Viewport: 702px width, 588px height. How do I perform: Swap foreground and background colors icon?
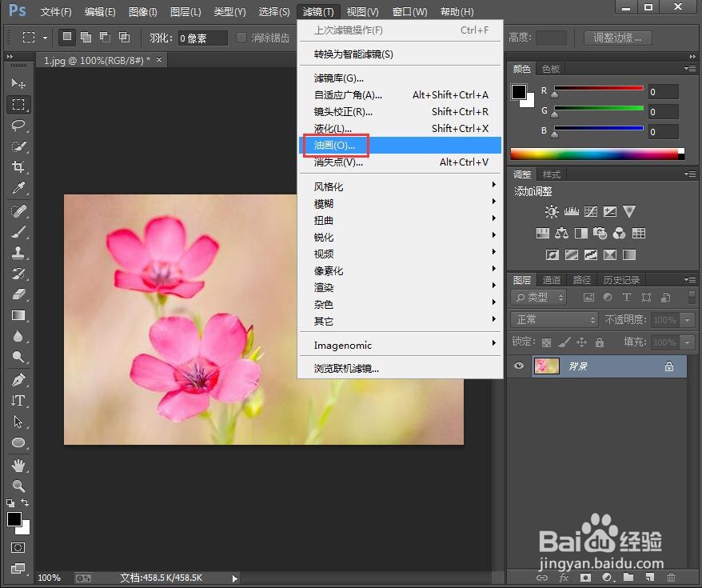pos(26,502)
